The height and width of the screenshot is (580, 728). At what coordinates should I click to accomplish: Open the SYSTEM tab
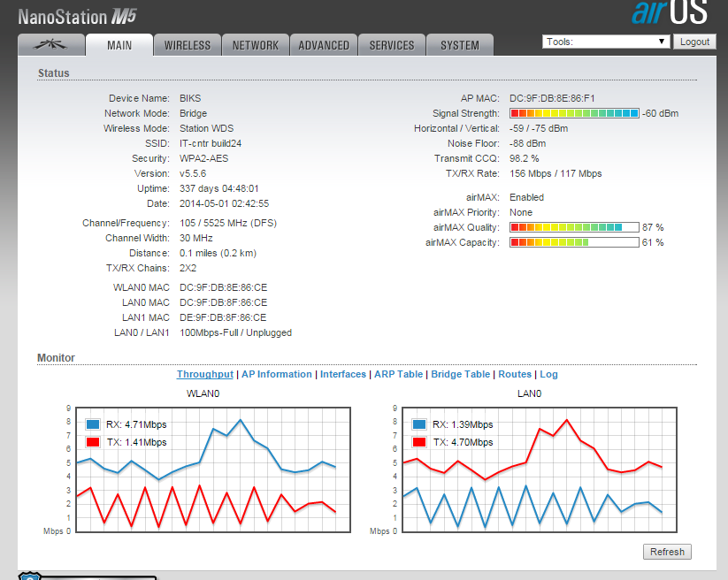(460, 45)
